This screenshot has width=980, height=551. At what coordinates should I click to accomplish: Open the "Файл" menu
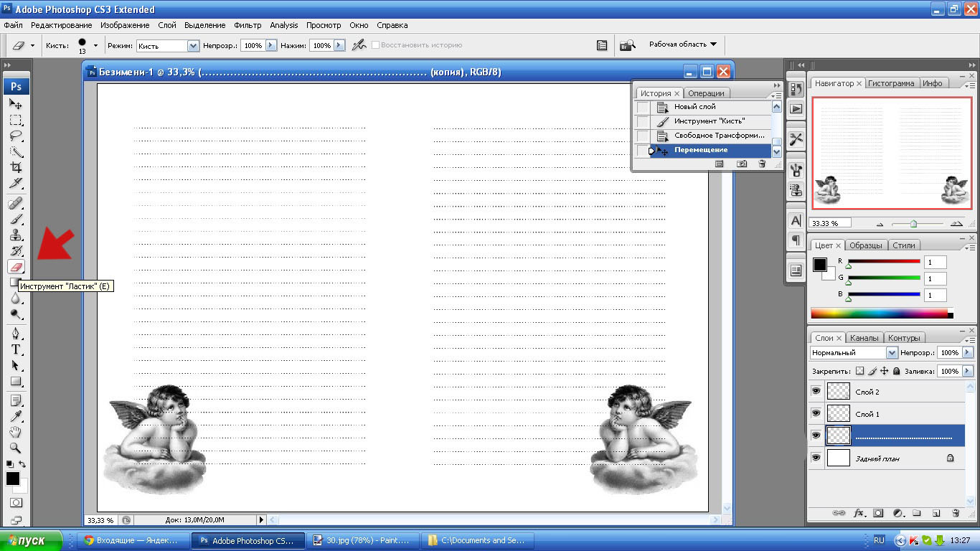pyautogui.click(x=13, y=25)
